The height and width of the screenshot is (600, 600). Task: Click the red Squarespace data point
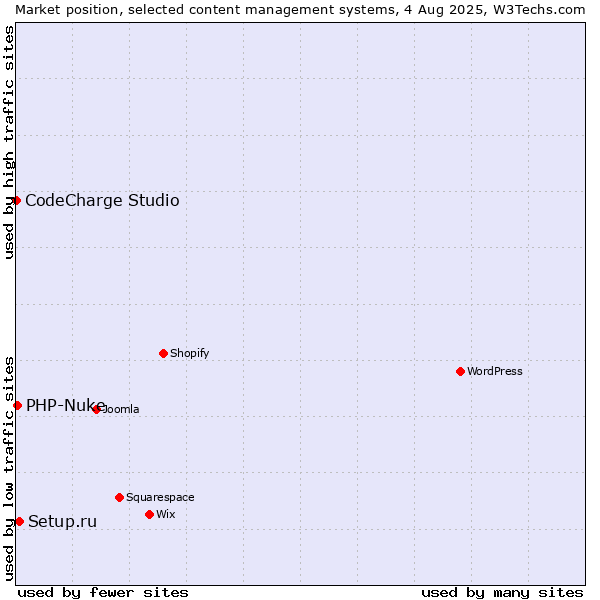(x=119, y=497)
